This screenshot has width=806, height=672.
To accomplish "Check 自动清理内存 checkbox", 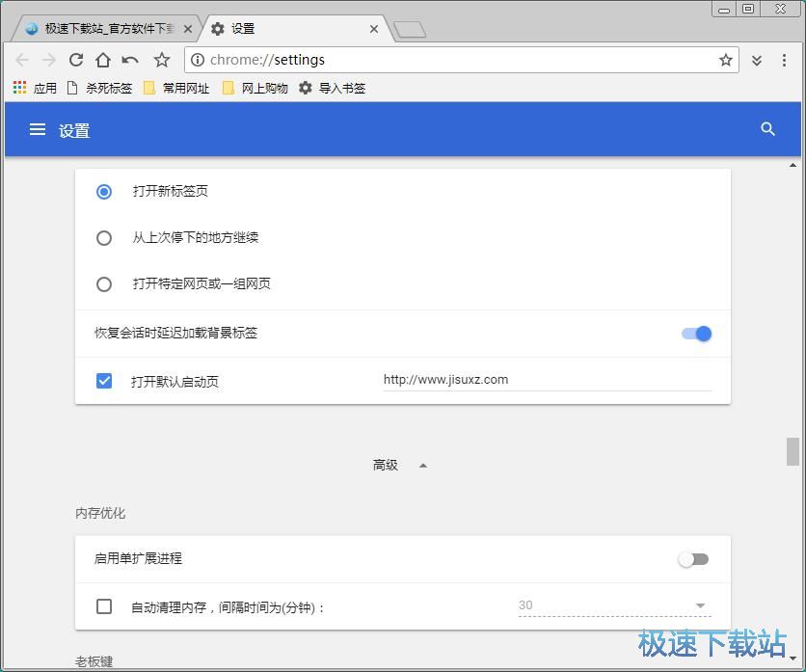I will tap(104, 606).
